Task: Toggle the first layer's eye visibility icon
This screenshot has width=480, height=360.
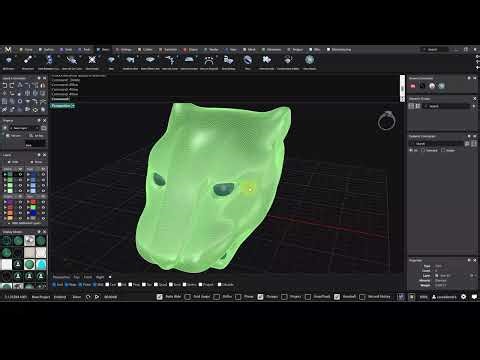Action: coord(20,174)
